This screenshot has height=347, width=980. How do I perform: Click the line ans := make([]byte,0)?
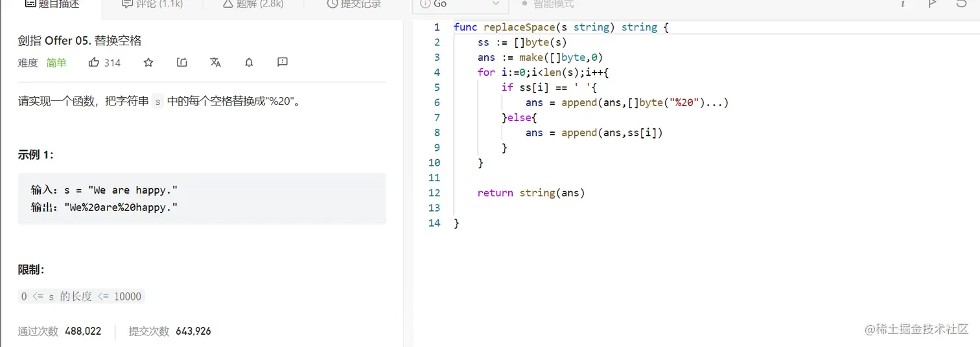[x=540, y=57]
